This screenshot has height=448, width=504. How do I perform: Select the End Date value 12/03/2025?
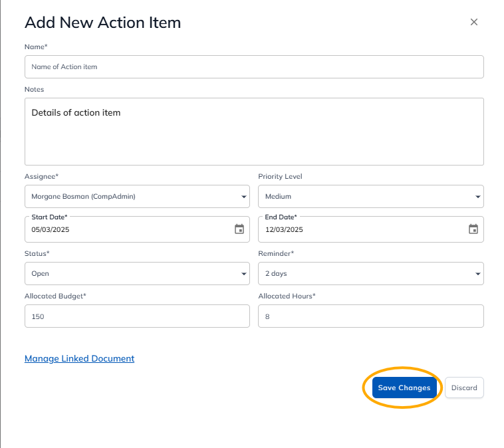284,230
